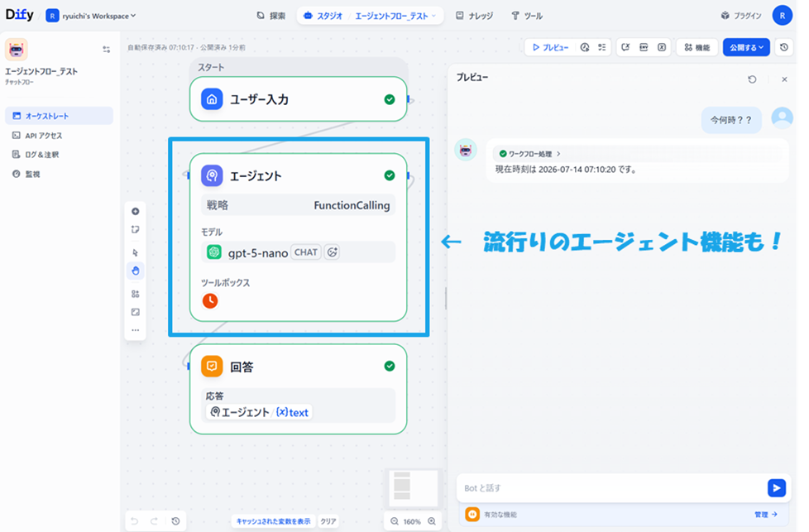Open version history icon beside 公開する
809x532 pixels.
tap(784, 47)
